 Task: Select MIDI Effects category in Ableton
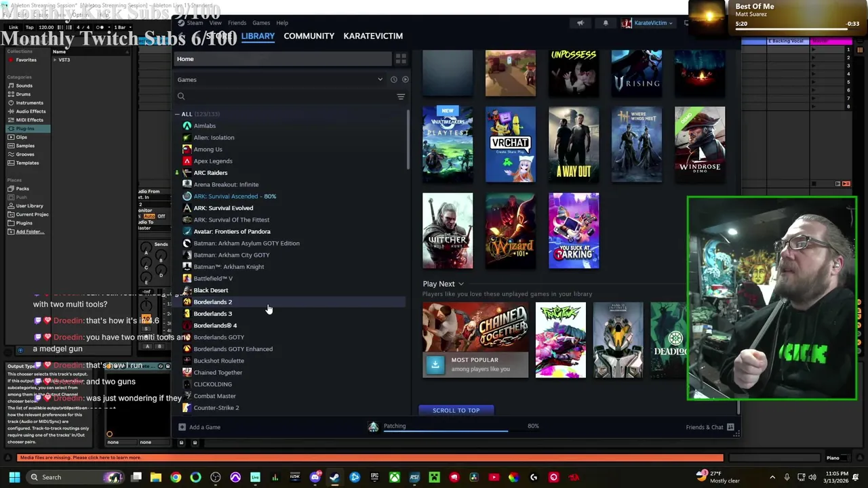(x=29, y=120)
